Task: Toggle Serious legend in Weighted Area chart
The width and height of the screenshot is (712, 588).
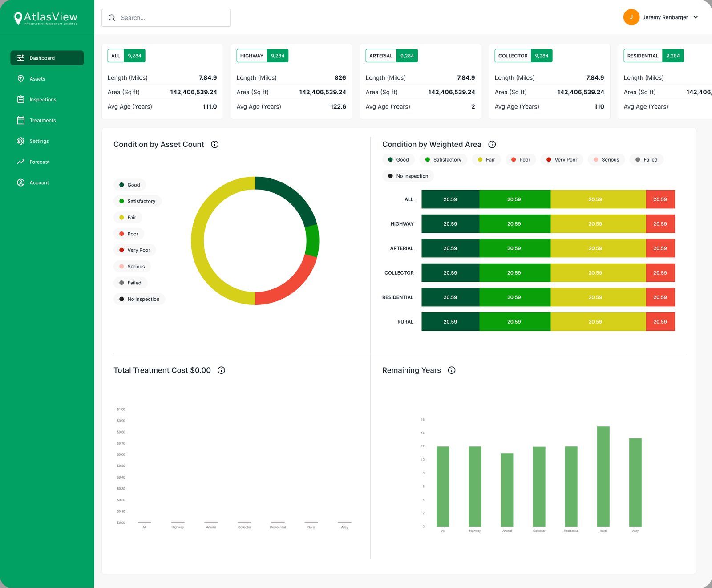Action: [606, 159]
